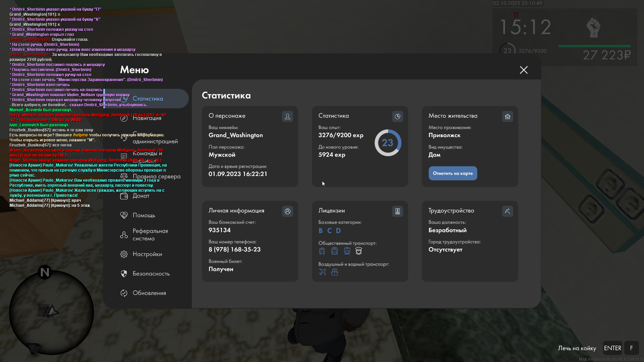
Task: Click the employment pickaxe icon
Action: 507,211
